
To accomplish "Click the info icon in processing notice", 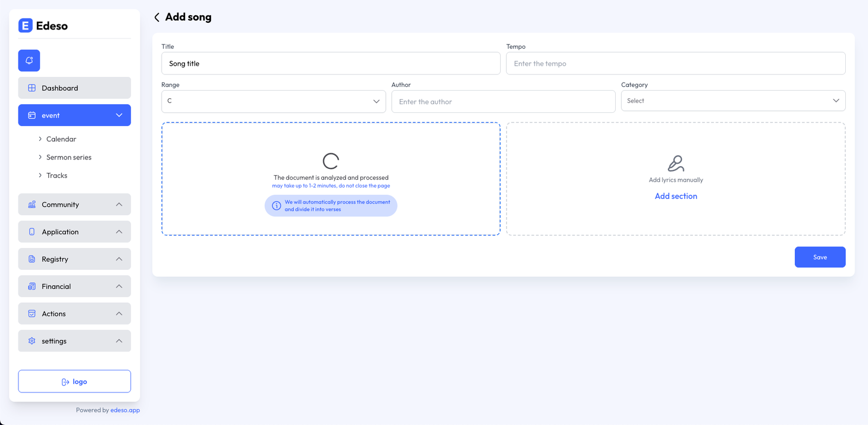I will pyautogui.click(x=276, y=206).
